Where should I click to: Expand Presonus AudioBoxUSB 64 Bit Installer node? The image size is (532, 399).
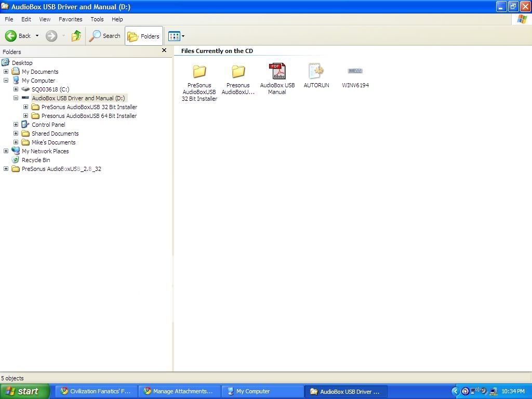(x=25, y=116)
